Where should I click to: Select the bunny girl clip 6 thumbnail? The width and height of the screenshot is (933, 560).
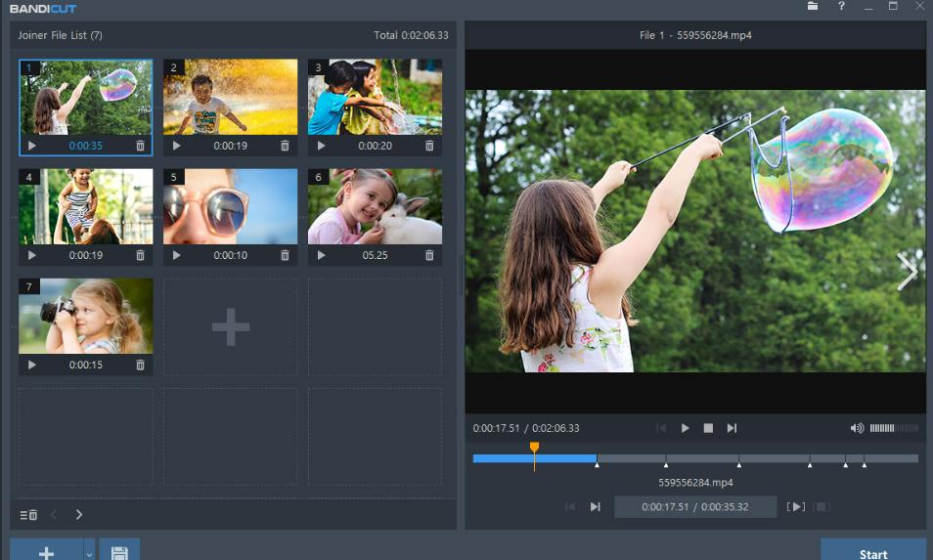point(375,206)
